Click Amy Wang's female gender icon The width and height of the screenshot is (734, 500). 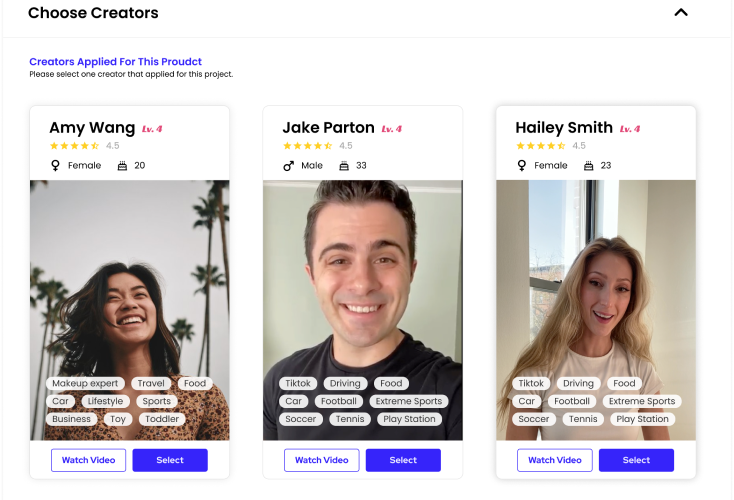coord(55,165)
